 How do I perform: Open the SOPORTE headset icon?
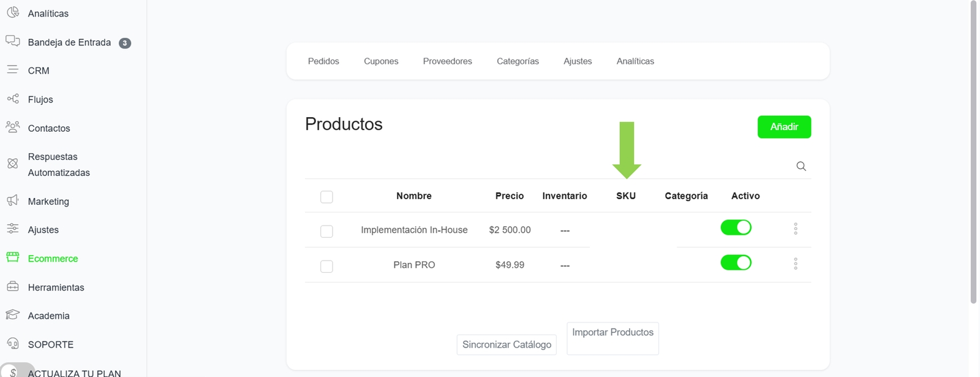13,343
